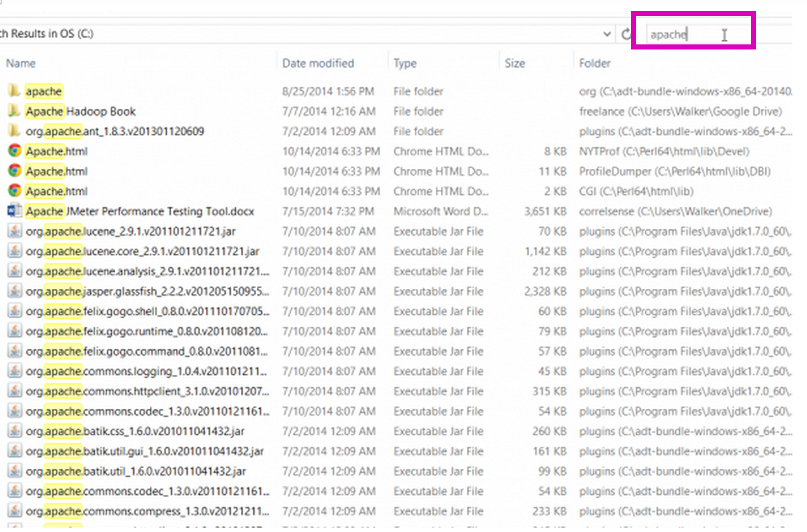The width and height of the screenshot is (807, 532).
Task: Select 'org.apache.commons.logging_1.0.4' file name
Action: 146,371
